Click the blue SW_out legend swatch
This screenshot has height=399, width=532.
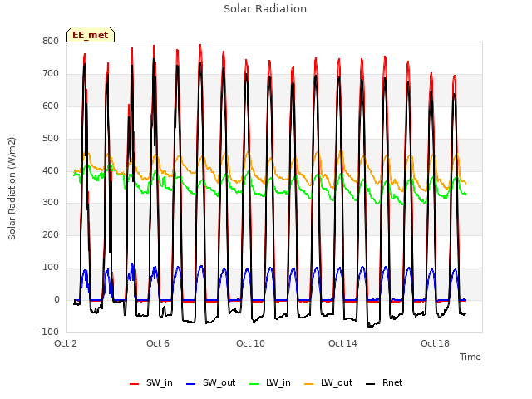coord(191,384)
